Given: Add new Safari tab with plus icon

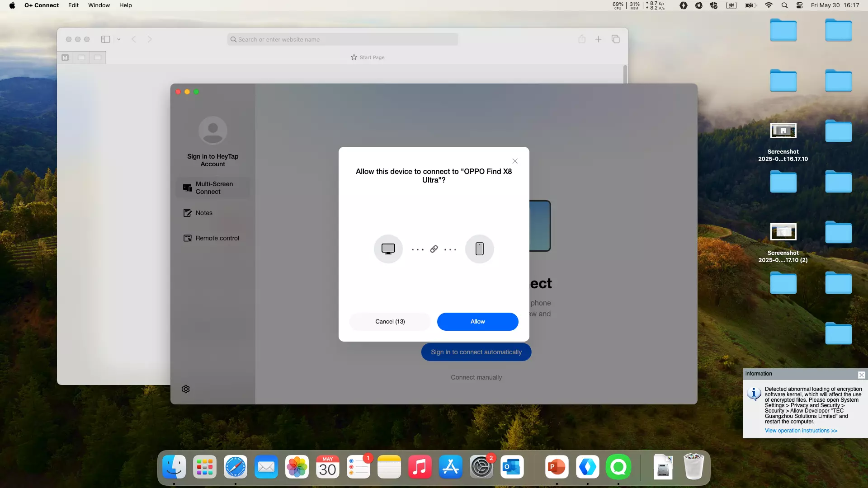Looking at the screenshot, I should tap(598, 39).
